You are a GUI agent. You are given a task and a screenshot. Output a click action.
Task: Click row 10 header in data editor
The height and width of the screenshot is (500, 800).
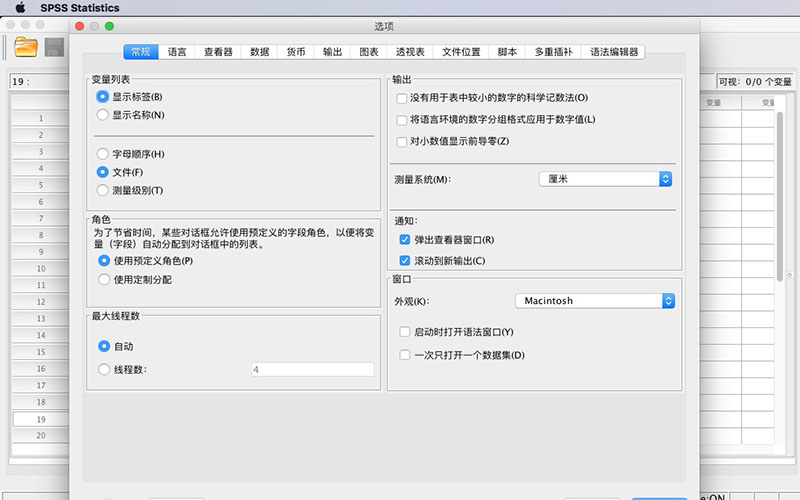tap(41, 269)
